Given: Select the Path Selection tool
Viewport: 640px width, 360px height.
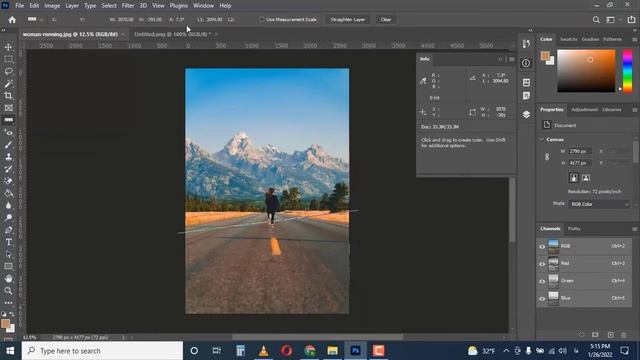Looking at the screenshot, I should coord(8,255).
